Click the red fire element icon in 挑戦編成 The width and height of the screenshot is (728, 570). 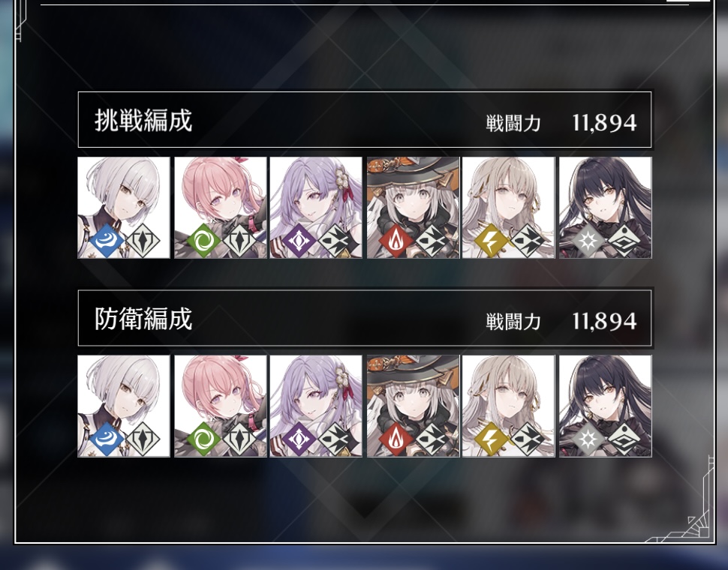click(396, 241)
